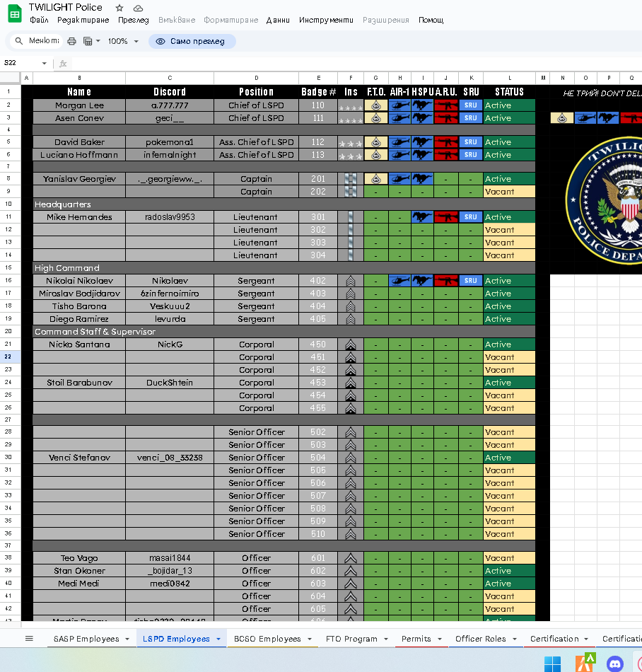Open Windows Start button in taskbar

552,664
